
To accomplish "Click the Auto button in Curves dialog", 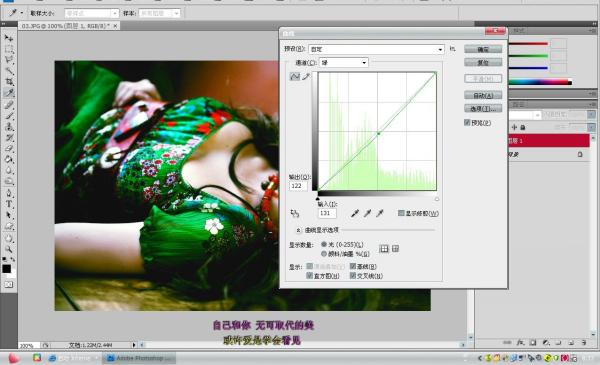I will point(483,95).
